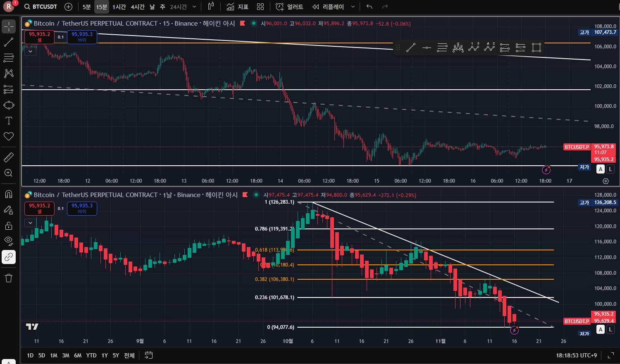Create an alert with 얼러트
This screenshot has height=364, width=620.
click(289, 7)
